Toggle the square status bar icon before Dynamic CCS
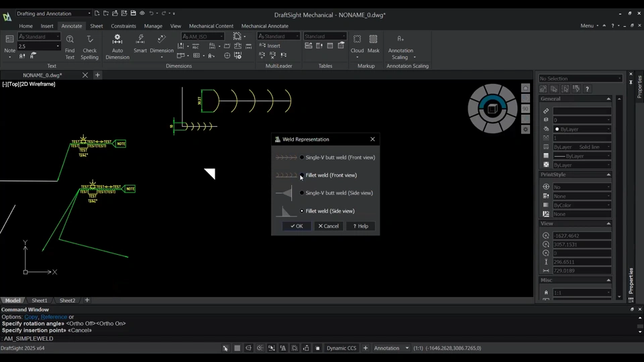Image resolution: width=644 pixels, height=362 pixels. (317, 348)
